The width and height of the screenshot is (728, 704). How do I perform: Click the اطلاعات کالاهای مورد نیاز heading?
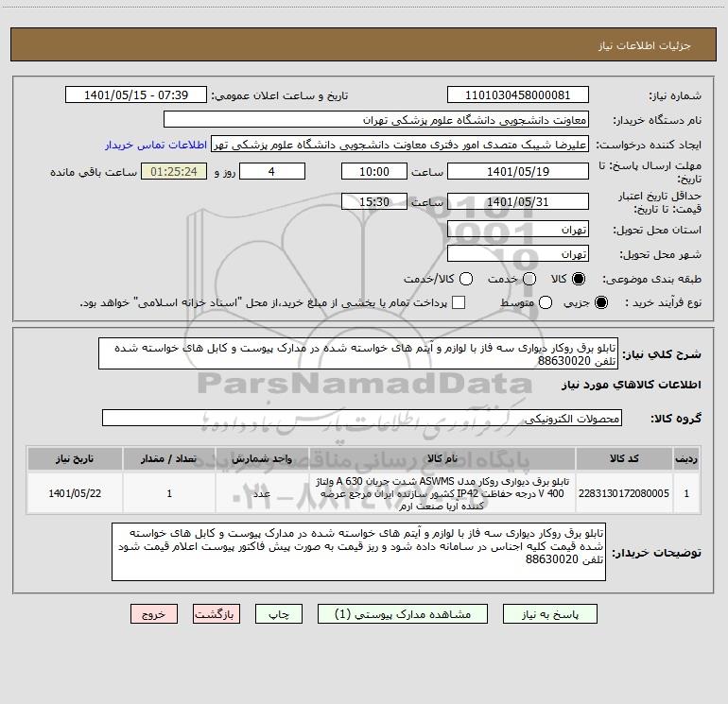point(632,385)
